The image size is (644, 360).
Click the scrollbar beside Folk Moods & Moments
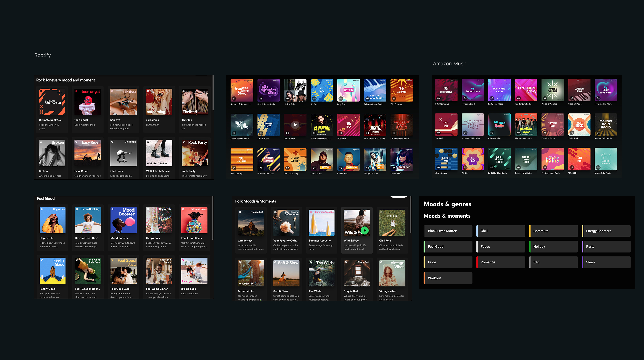coord(410,215)
